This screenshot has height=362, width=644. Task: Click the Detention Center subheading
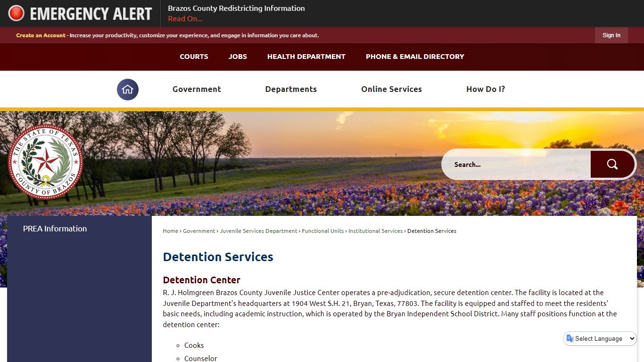(x=202, y=280)
